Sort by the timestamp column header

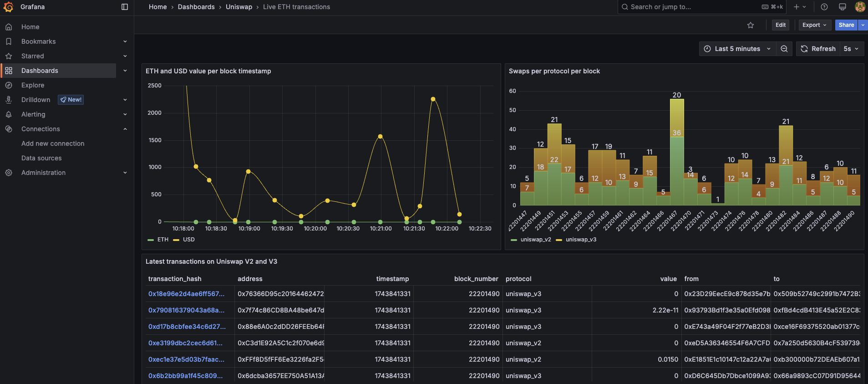pyautogui.click(x=392, y=279)
